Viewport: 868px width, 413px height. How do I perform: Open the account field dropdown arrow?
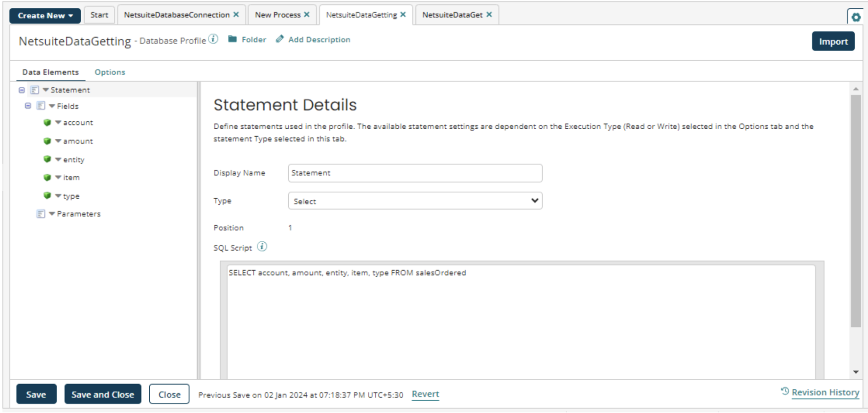(58, 122)
